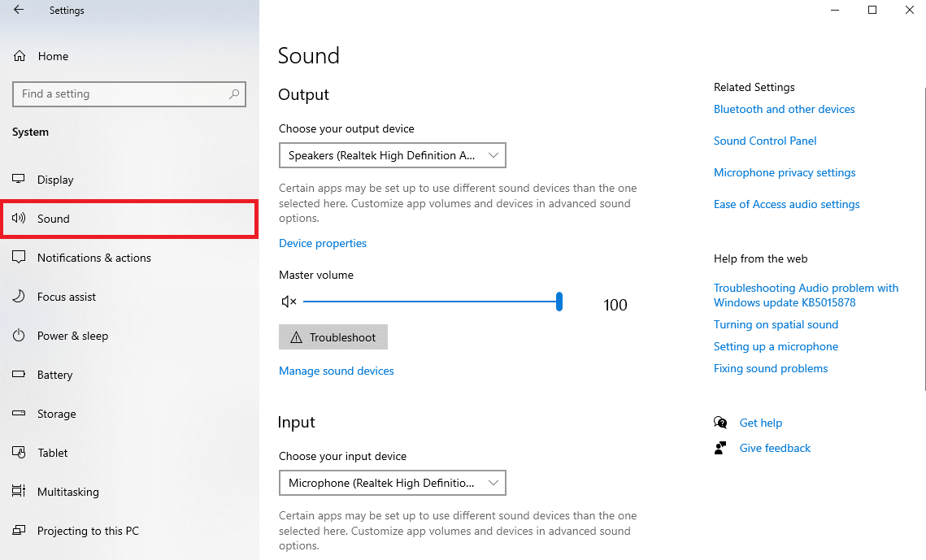Expand the microphone selection combo box
Image resolution: width=926 pixels, height=560 pixels.
pos(493,483)
